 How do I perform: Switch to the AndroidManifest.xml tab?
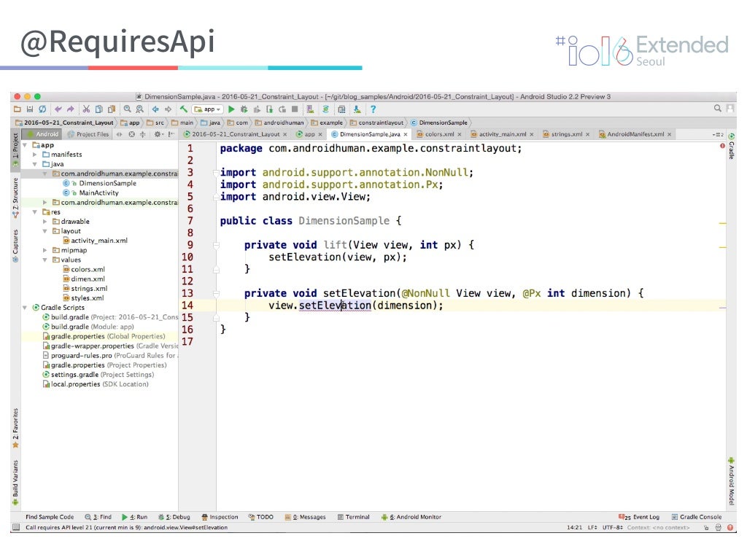pyautogui.click(x=635, y=134)
